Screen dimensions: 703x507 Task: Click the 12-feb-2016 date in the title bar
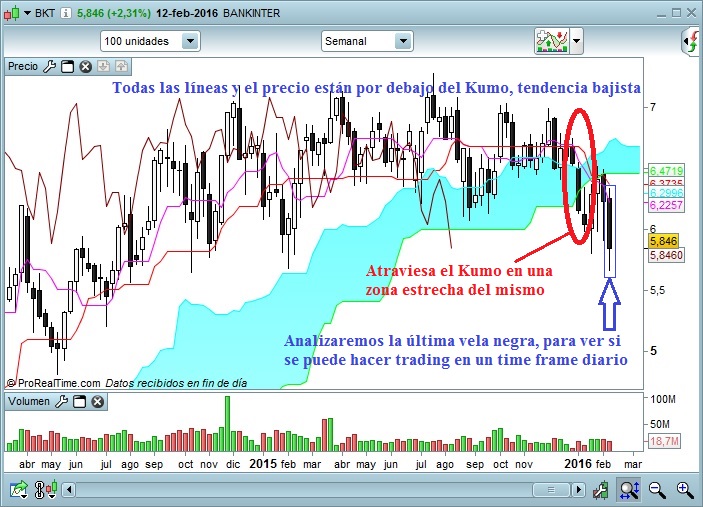click(187, 13)
